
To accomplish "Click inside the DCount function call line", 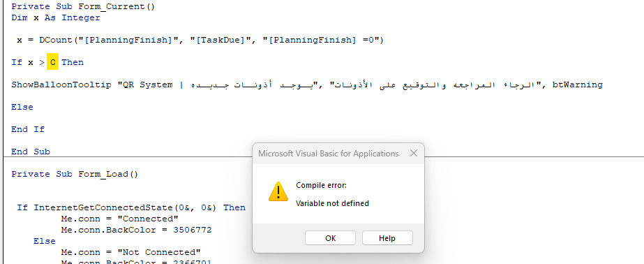I will click(x=200, y=40).
